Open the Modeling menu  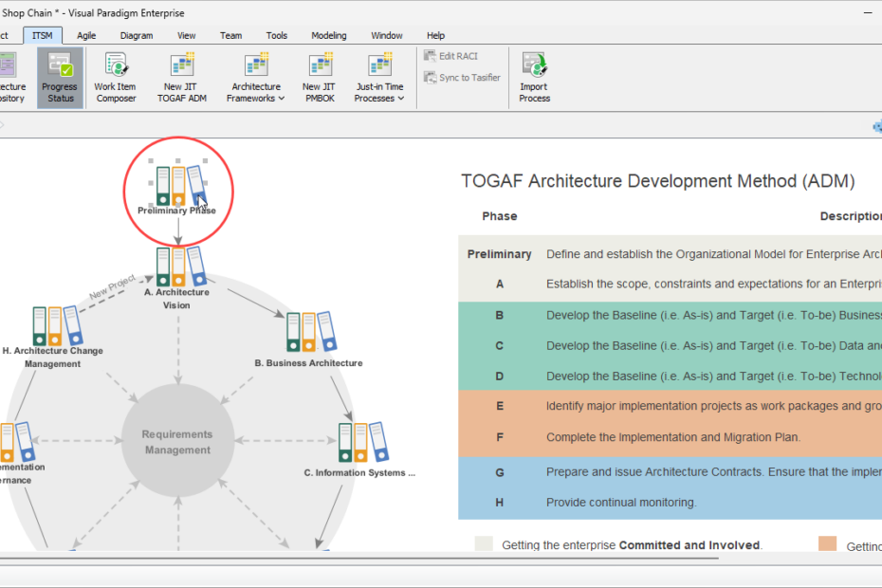[328, 35]
